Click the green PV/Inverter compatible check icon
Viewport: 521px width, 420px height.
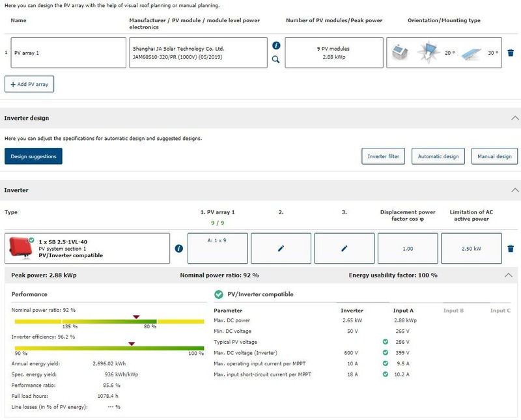coord(219,294)
